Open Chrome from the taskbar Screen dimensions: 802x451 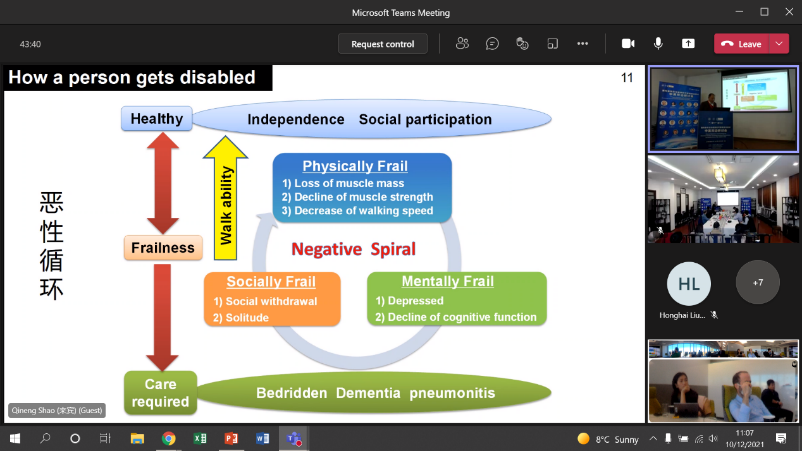pyautogui.click(x=169, y=438)
